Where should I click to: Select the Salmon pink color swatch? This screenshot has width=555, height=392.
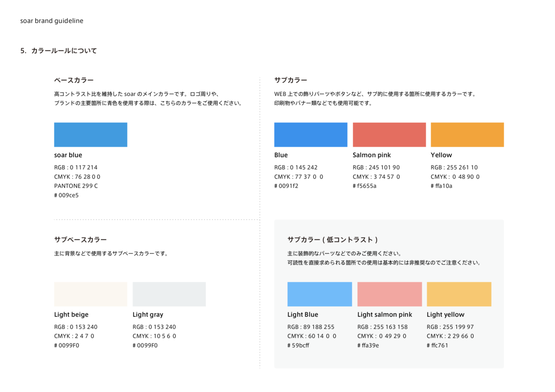coord(389,134)
